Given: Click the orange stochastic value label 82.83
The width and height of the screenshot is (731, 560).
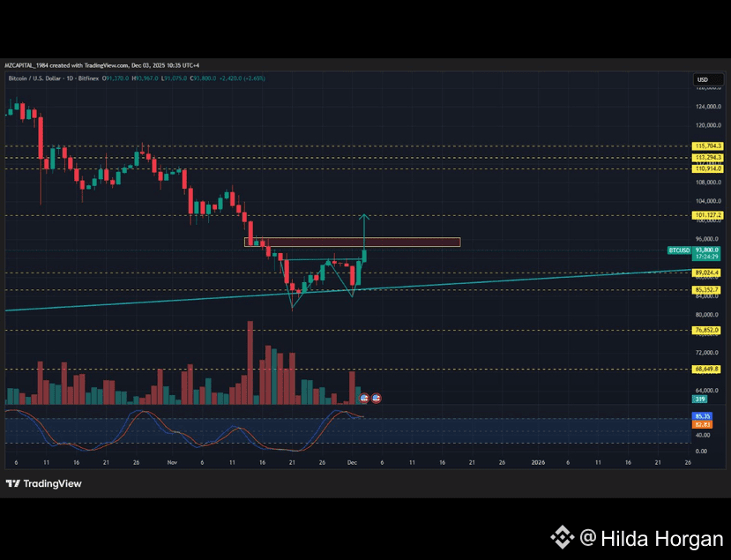Looking at the screenshot, I should tap(702, 424).
